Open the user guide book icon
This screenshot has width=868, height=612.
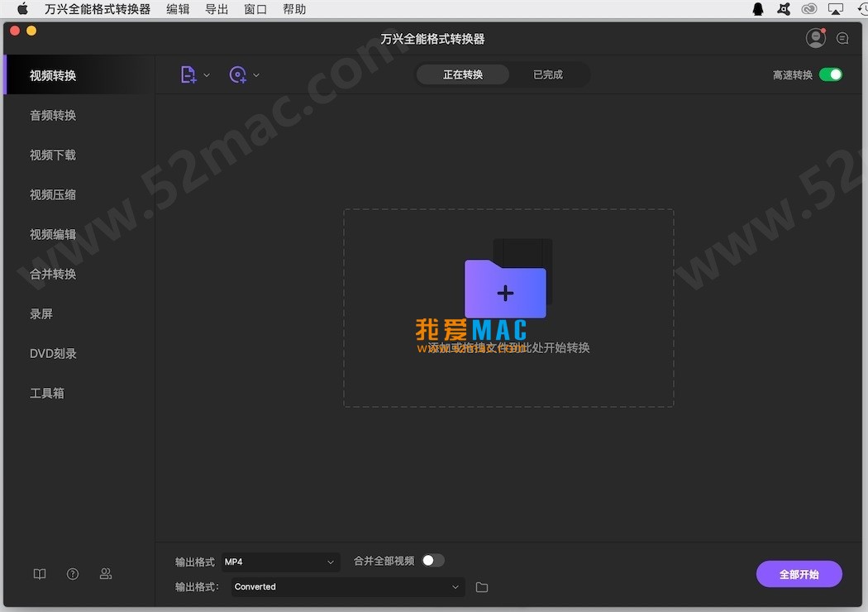40,574
